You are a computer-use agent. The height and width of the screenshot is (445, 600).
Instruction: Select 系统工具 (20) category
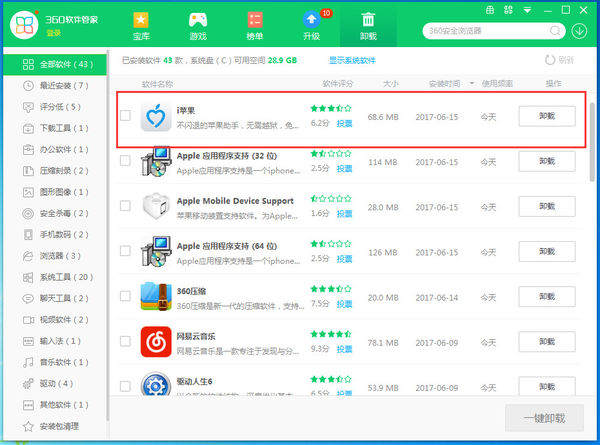[x=55, y=277]
